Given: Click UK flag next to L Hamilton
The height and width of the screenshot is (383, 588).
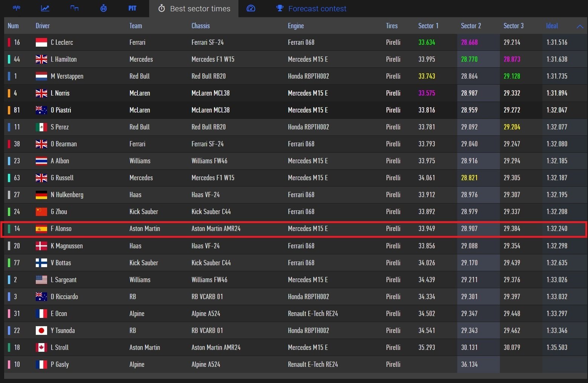Looking at the screenshot, I should (41, 59).
